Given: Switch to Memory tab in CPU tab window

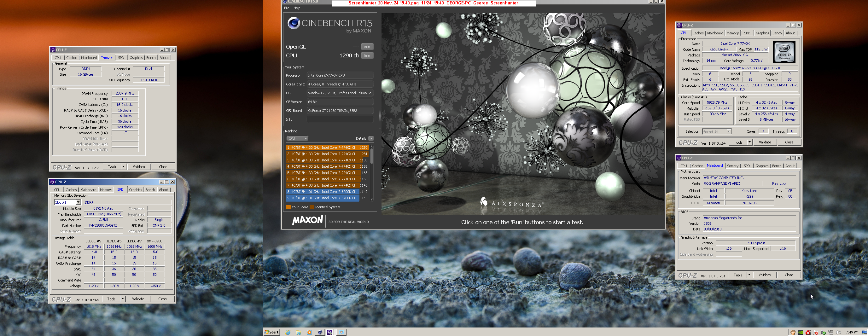Looking at the screenshot, I should coord(732,33).
